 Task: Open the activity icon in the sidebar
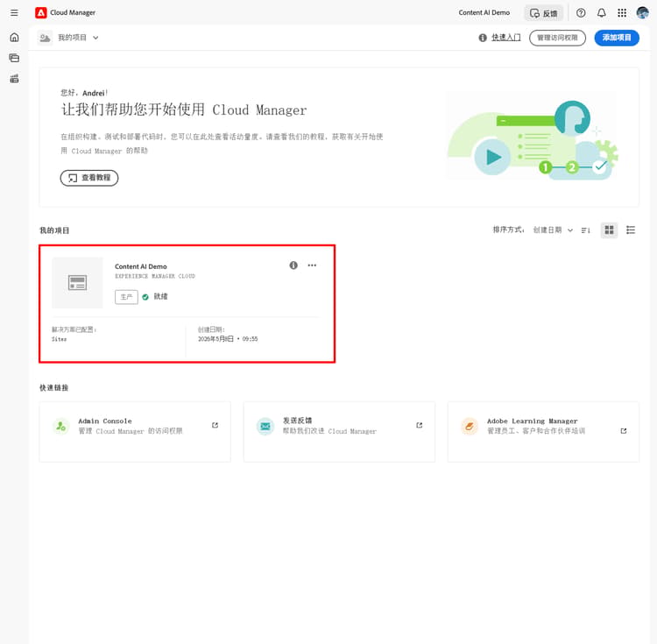[x=14, y=78]
